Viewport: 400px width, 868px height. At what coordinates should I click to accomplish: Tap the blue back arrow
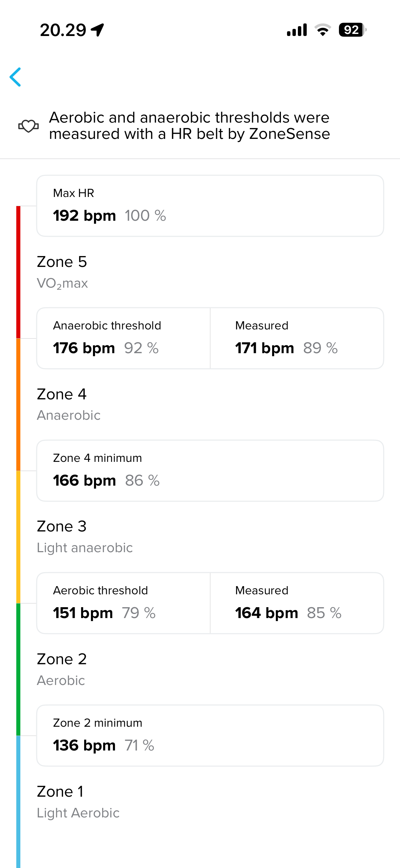[16, 77]
